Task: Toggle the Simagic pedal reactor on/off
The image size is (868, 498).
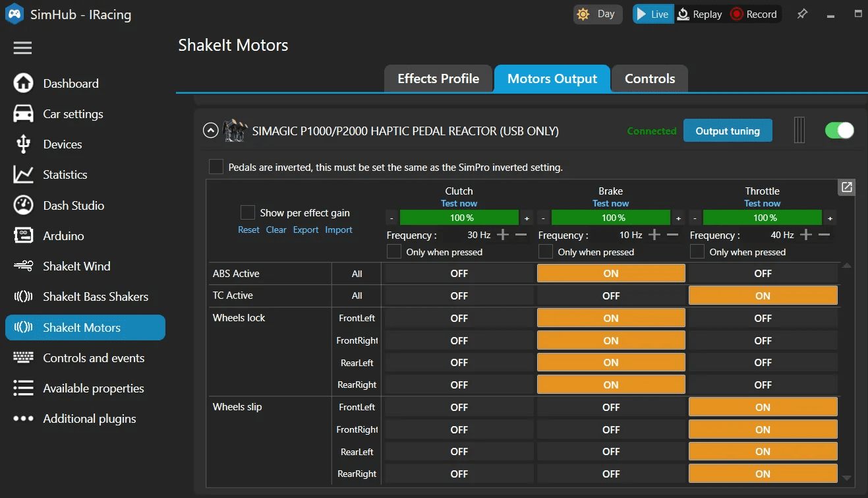Action: click(840, 131)
